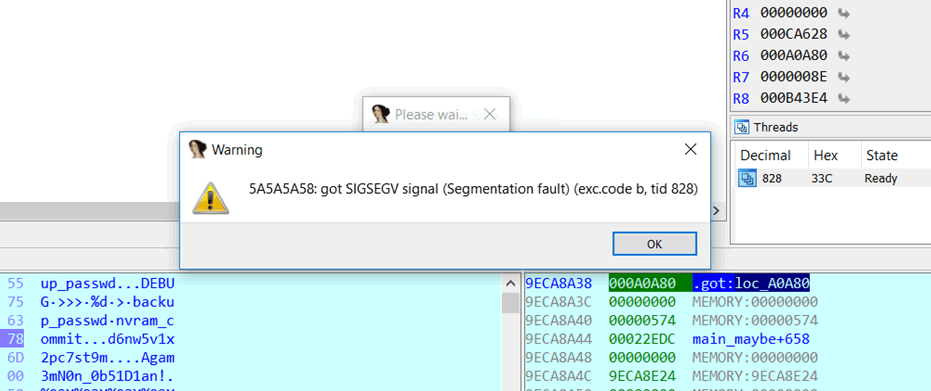The height and width of the screenshot is (391, 931).
Task: Follow the R8 register jump arrow
Action: tap(843, 98)
